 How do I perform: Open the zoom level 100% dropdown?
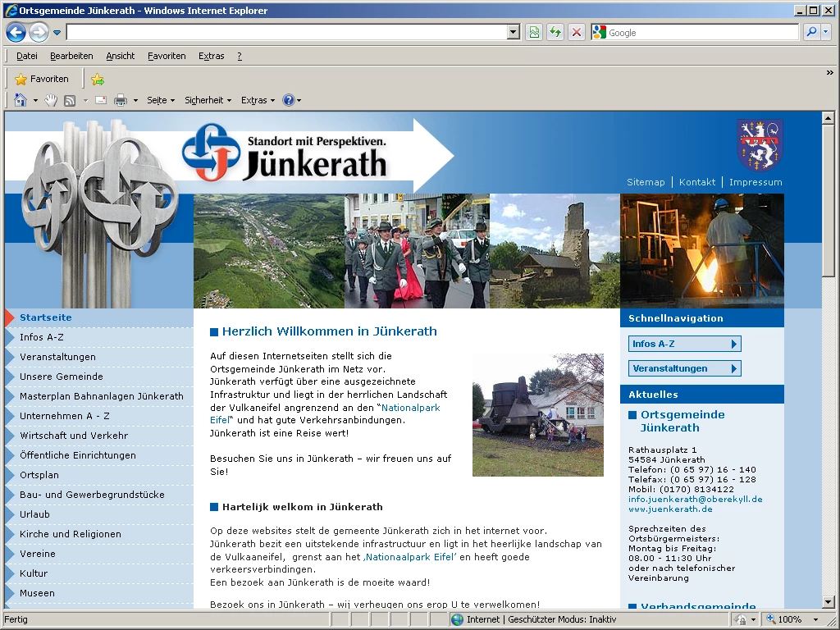pos(797,619)
